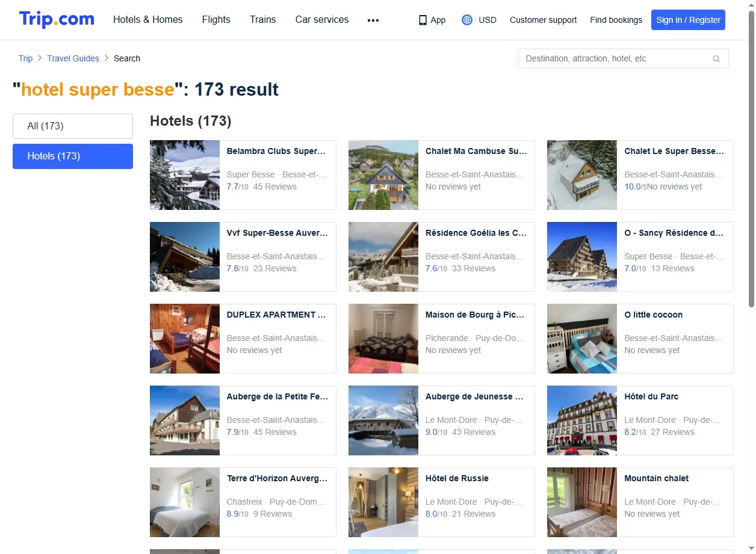Open Hôtel de Russie photo
The height and width of the screenshot is (554, 756).
383,502
